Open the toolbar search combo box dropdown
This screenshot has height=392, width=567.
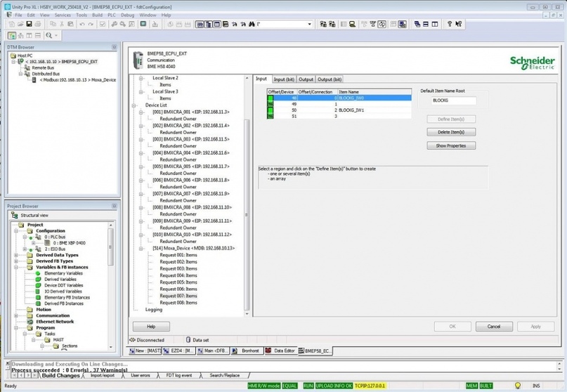coord(309,24)
